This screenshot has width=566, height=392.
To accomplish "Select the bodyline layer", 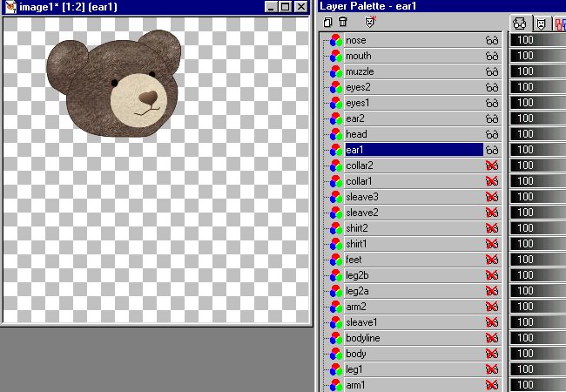I will [409, 338].
